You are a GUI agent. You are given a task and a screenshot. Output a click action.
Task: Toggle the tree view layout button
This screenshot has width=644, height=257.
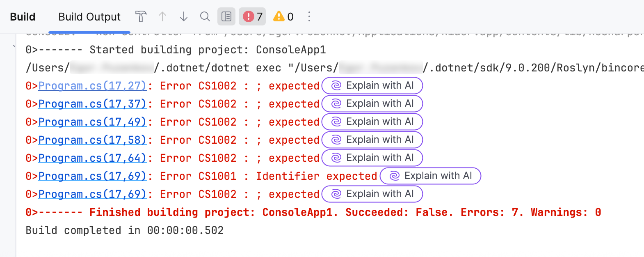(x=226, y=17)
